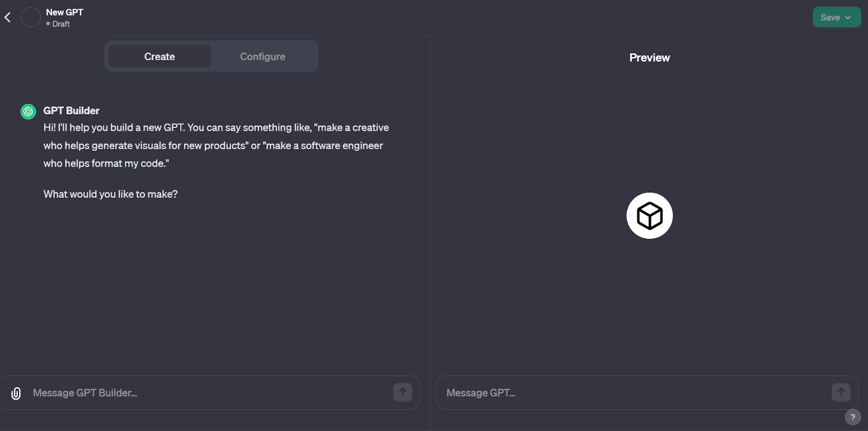This screenshot has width=868, height=431.
Task: Click the "What would you like to make?" text
Action: pos(111,194)
